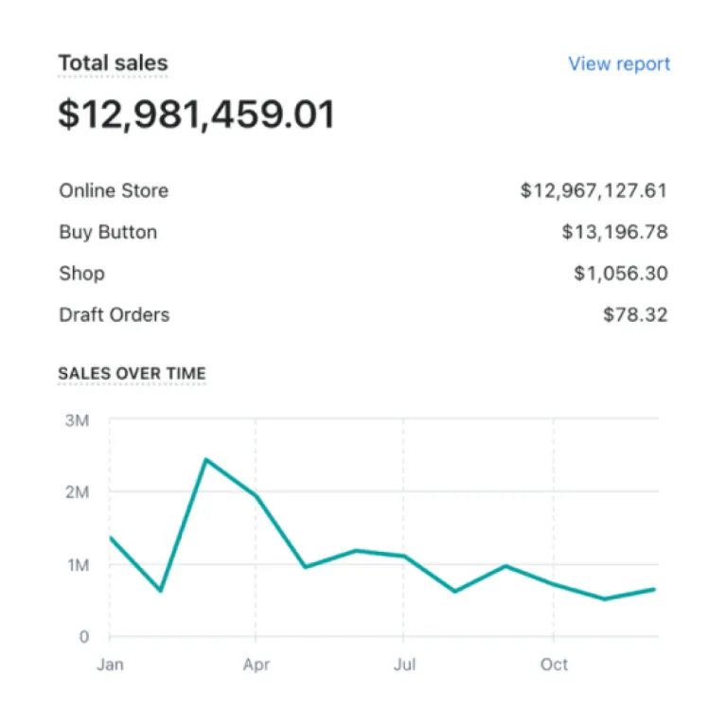
Task: Click the Oct x-axis label
Action: [x=554, y=665]
